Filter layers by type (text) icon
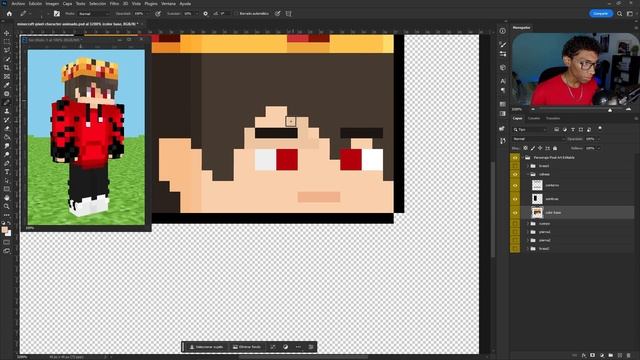This screenshot has width=640, height=360. tap(573, 129)
